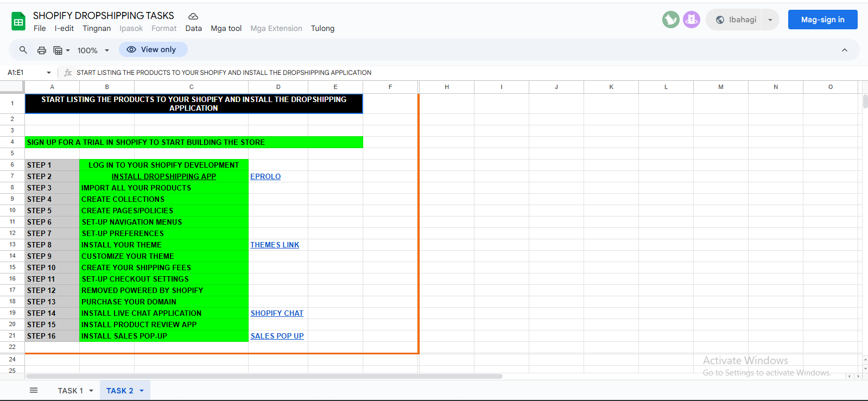Select the CREATE COLLECTIONS cell
The image size is (868, 401).
(x=164, y=199)
